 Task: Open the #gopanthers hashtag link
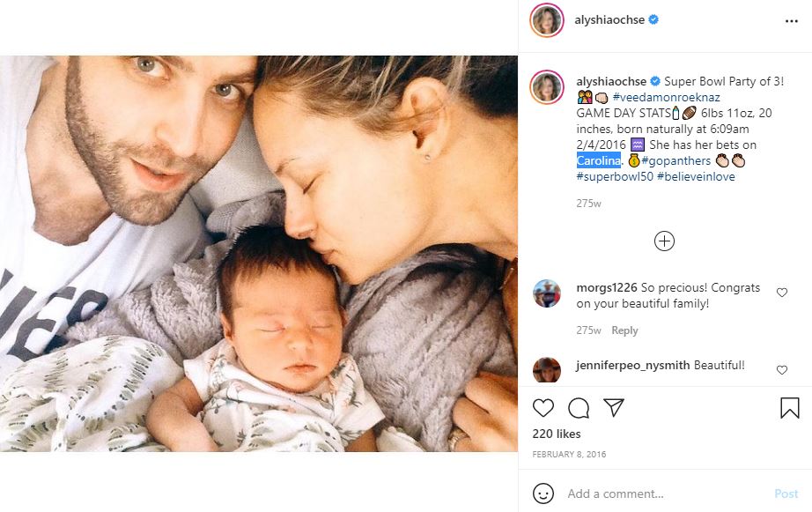pyautogui.click(x=675, y=160)
